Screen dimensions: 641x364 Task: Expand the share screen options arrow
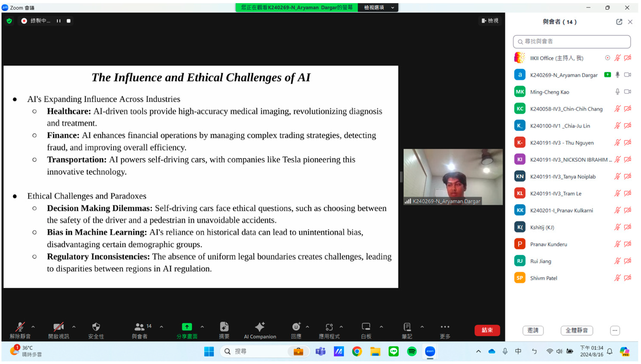[202, 327]
